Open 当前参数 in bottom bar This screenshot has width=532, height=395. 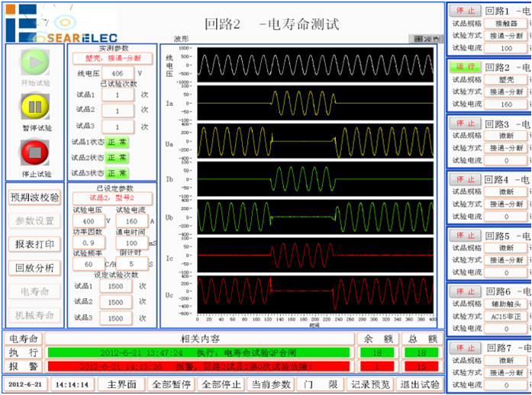[271, 384]
